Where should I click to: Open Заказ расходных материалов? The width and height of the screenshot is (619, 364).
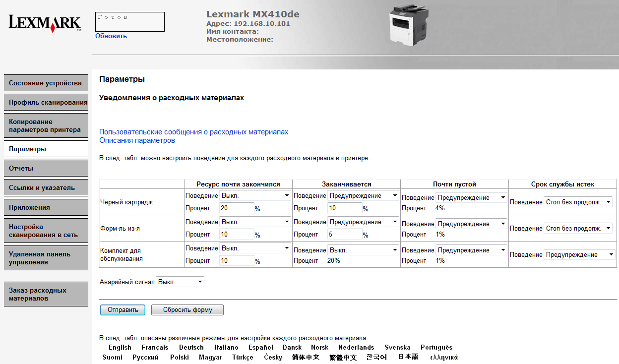click(x=46, y=294)
